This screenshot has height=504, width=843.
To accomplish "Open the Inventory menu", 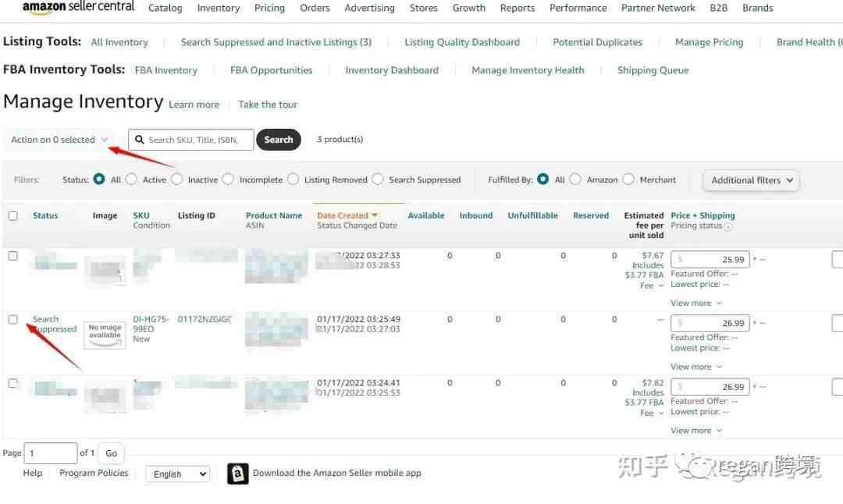I will 219,8.
